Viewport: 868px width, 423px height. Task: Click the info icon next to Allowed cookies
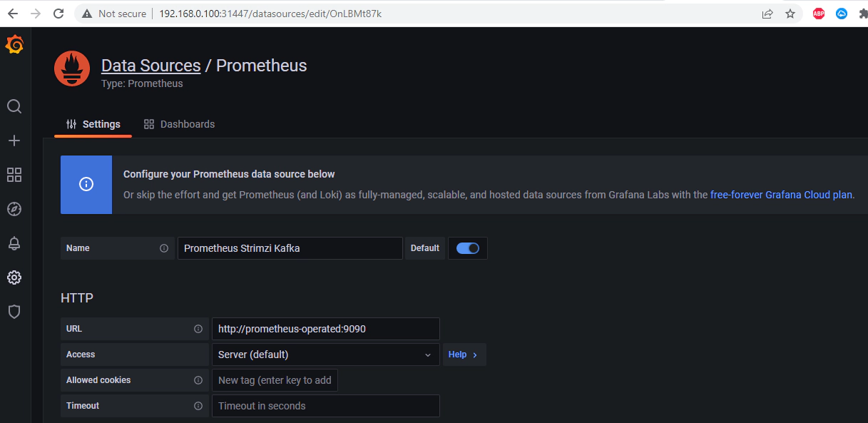coord(198,380)
